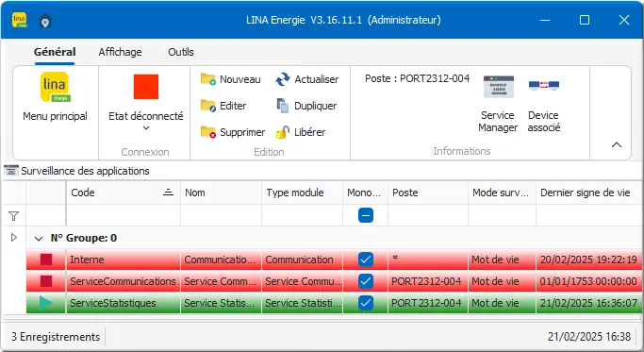This screenshot has width=644, height=352.
Task: Click the Poste filter input field
Action: tap(428, 215)
